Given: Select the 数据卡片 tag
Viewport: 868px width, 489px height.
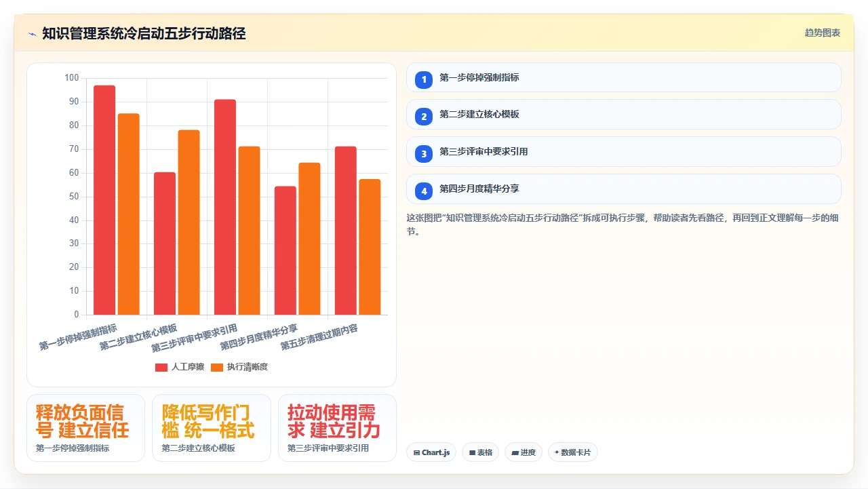Looking at the screenshot, I should tap(573, 452).
